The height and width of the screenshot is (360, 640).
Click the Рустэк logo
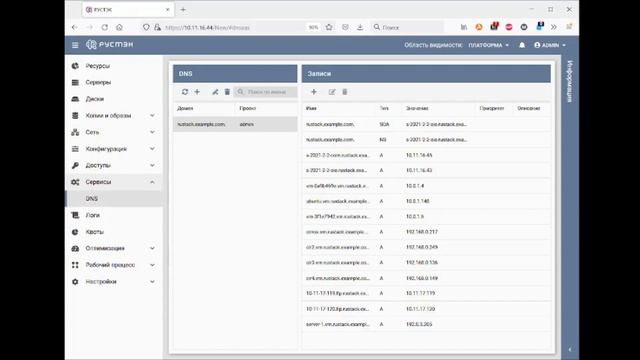[109, 44]
